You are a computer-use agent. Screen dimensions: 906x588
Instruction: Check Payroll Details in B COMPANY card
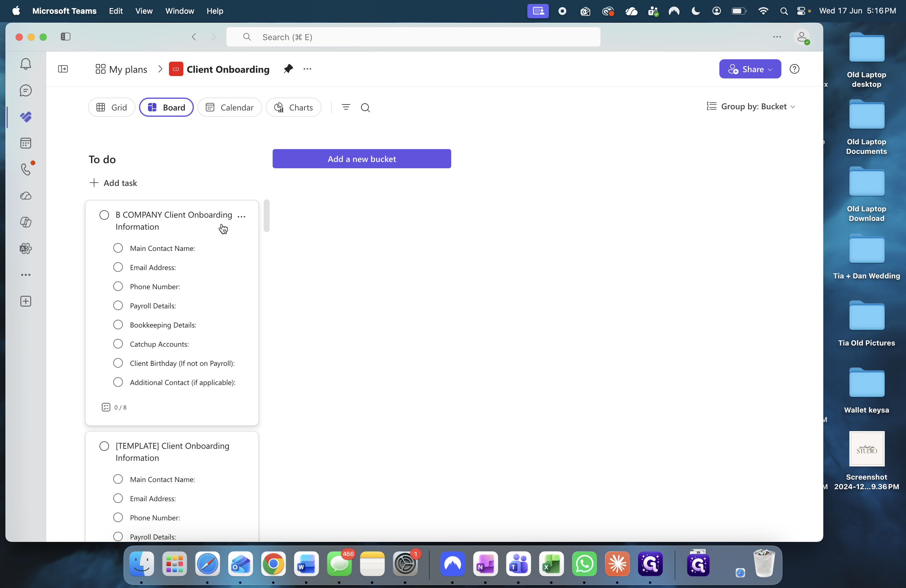pos(118,305)
